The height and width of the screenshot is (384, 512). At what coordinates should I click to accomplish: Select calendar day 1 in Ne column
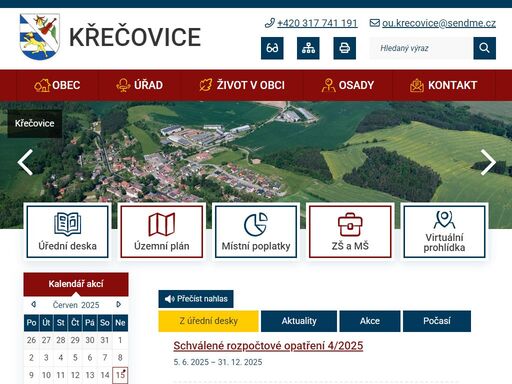click(120, 340)
